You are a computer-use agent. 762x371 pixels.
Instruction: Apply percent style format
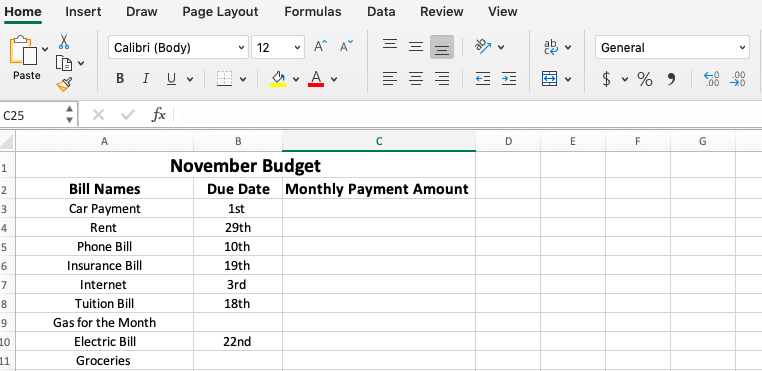645,79
